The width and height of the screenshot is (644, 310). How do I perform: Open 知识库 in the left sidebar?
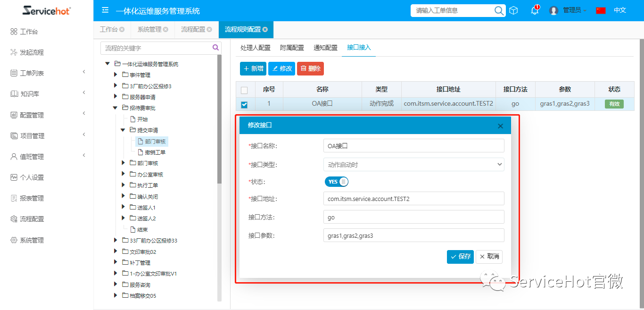(29, 94)
